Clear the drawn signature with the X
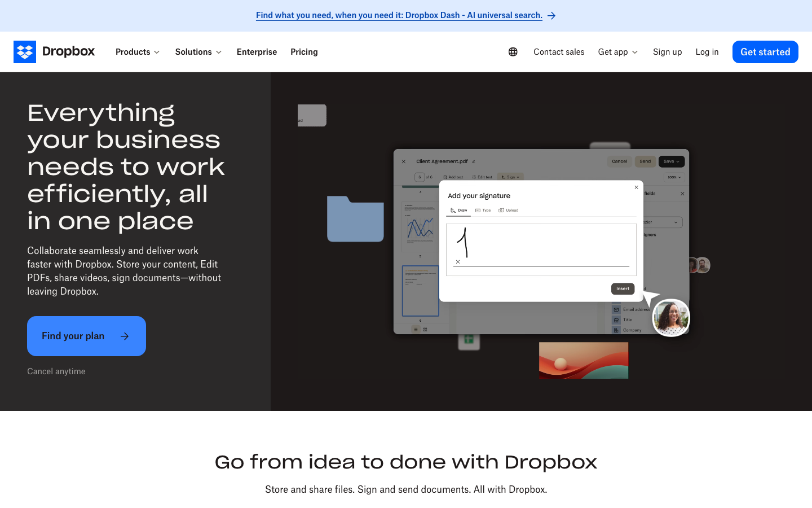This screenshot has width=812, height=508. point(458,262)
